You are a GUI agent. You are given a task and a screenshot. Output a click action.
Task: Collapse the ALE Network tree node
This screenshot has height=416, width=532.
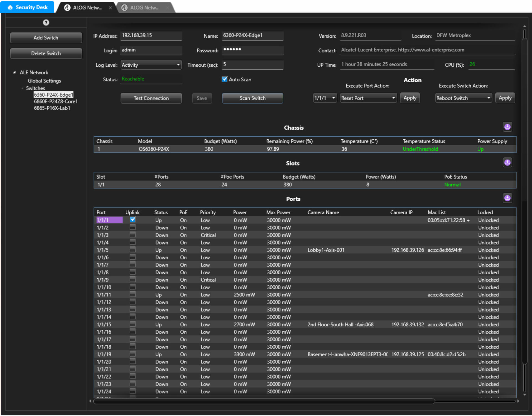(x=14, y=72)
